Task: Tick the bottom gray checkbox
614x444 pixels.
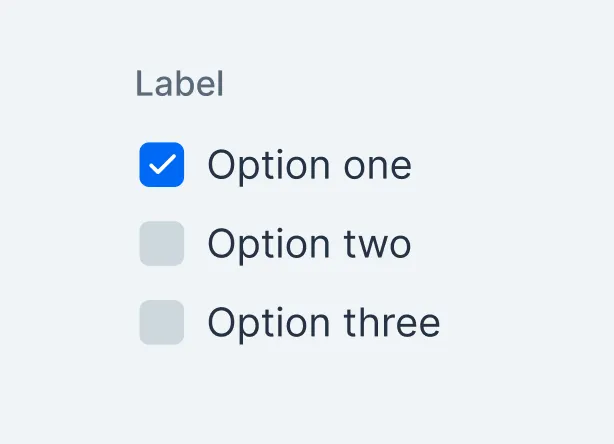Action: (x=161, y=322)
